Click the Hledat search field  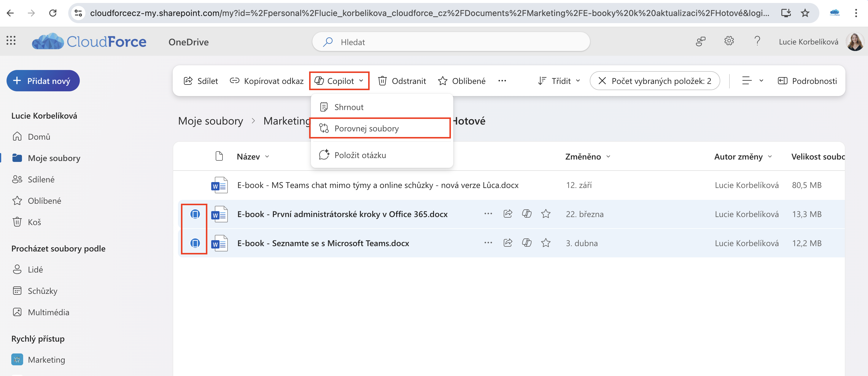[x=451, y=42]
